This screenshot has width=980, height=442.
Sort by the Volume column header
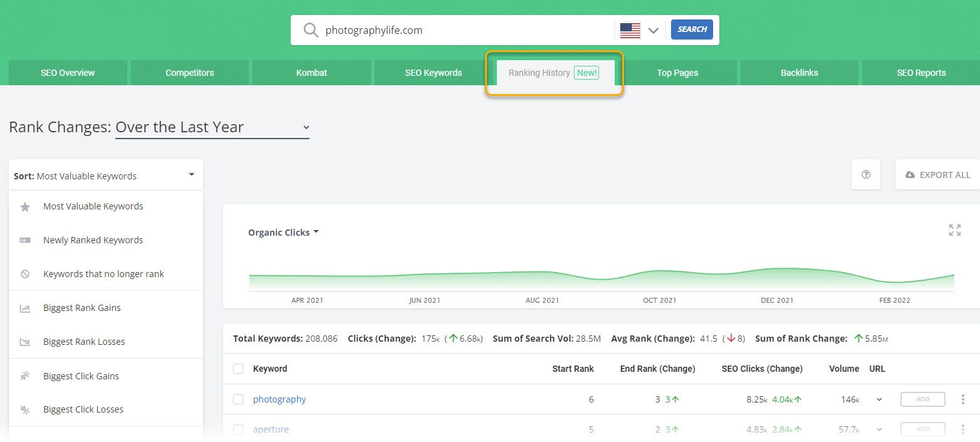[x=844, y=369]
